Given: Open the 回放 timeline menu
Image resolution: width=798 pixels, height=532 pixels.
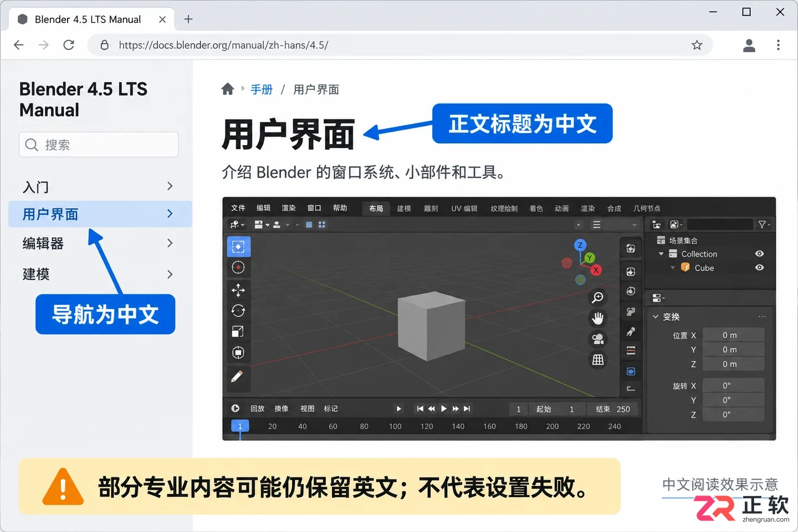Looking at the screenshot, I should tap(258, 408).
